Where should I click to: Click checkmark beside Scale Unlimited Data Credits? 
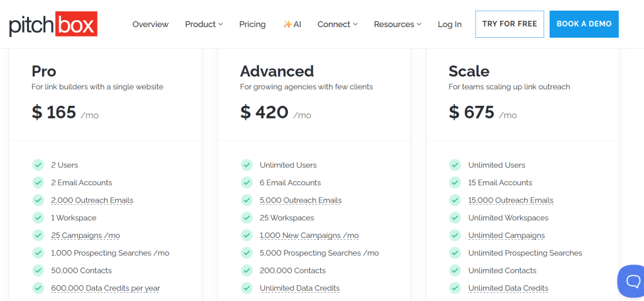tap(455, 288)
